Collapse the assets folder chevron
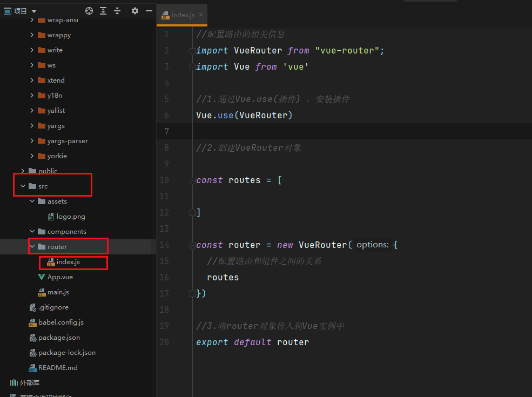This screenshot has height=397, width=532. tap(32, 201)
